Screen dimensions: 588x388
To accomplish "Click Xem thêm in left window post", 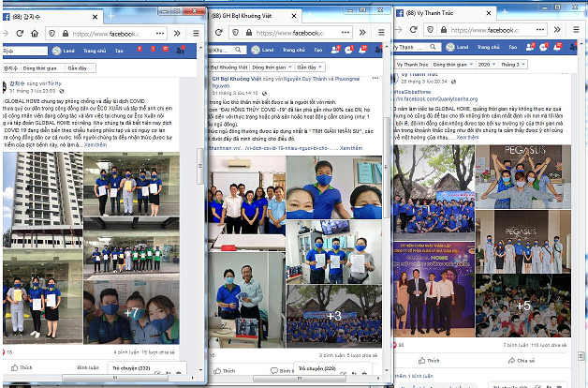I will (x=96, y=145).
